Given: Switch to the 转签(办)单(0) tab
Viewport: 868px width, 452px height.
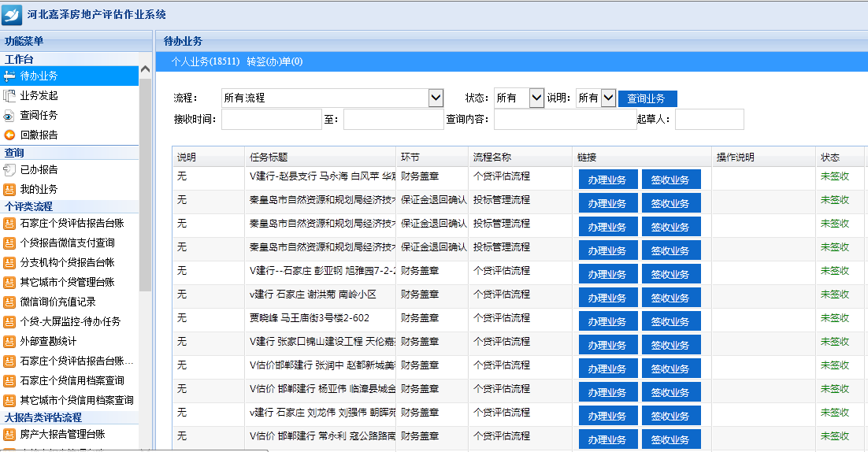Looking at the screenshot, I should point(274,61).
